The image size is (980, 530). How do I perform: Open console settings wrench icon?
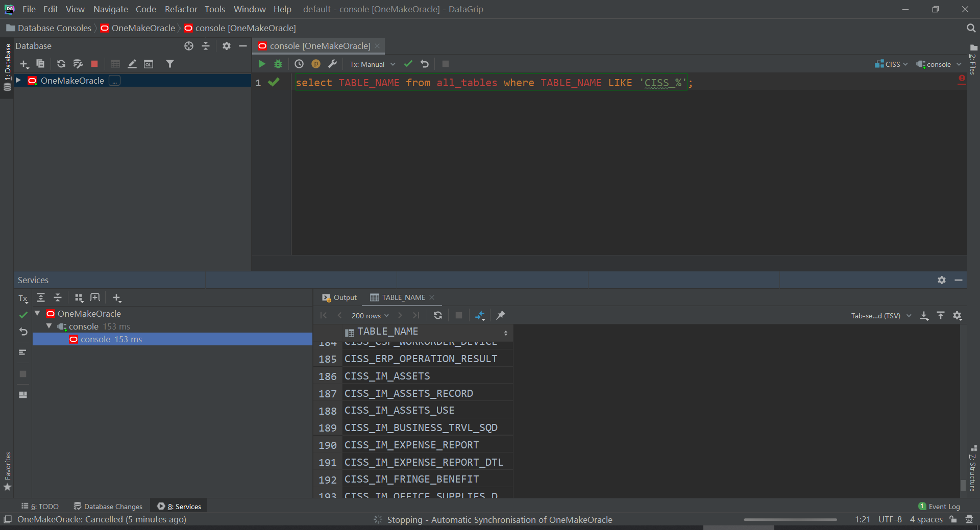(x=332, y=64)
